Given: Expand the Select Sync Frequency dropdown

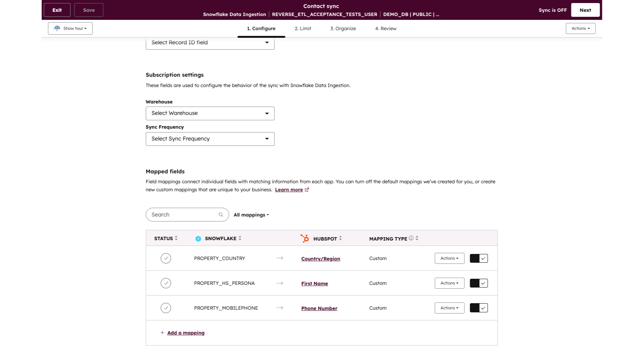Looking at the screenshot, I should [x=210, y=139].
